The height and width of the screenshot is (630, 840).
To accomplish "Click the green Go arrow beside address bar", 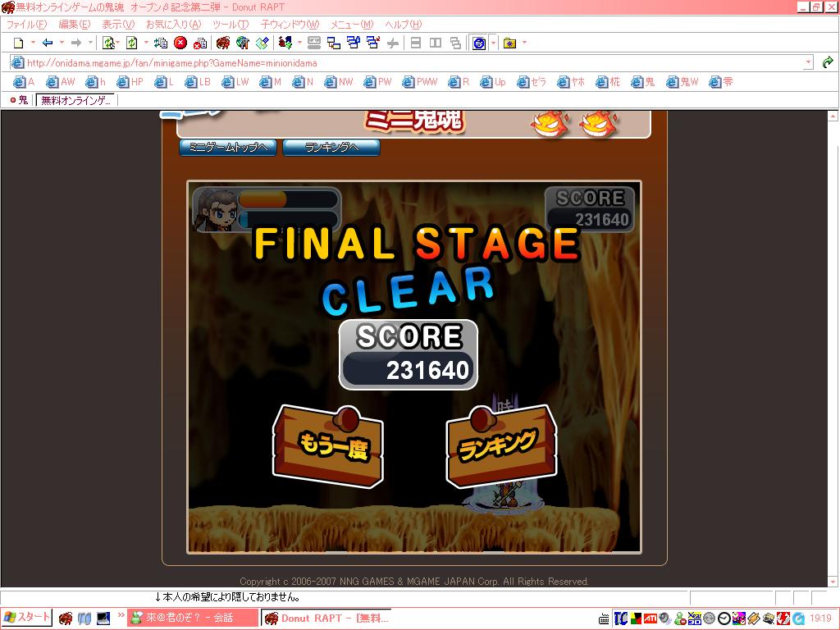I will tap(828, 62).
